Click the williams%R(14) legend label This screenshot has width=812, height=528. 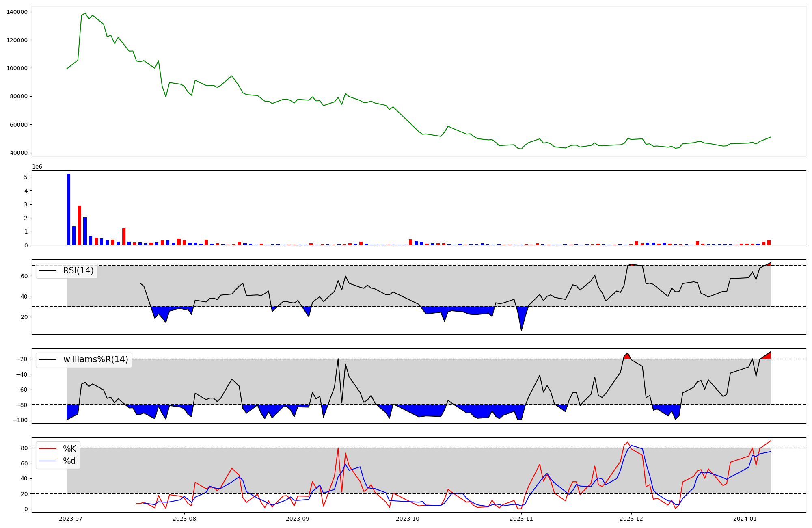95,359
